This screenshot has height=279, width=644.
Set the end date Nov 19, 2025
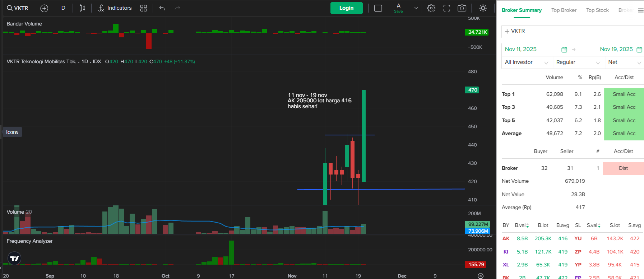[x=616, y=49]
